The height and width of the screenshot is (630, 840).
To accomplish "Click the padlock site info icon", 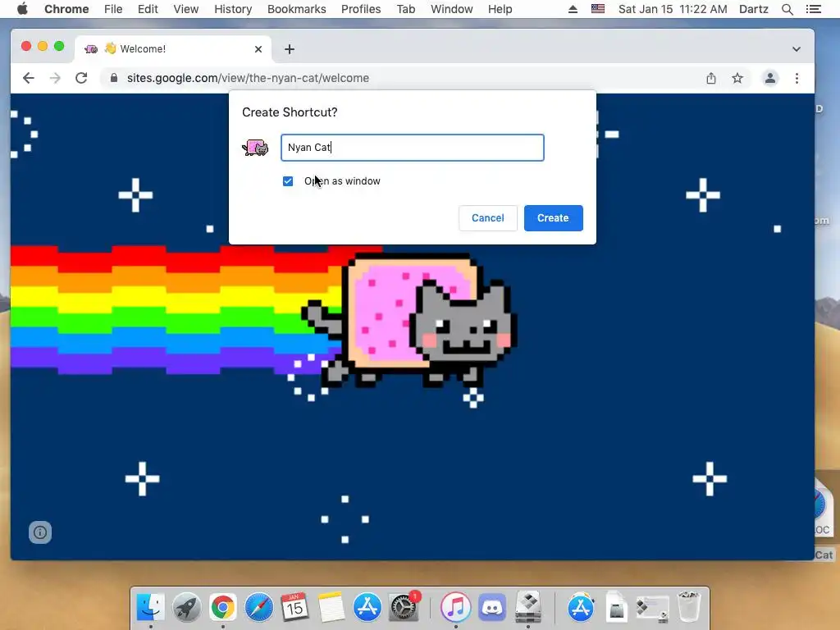I will [x=113, y=78].
